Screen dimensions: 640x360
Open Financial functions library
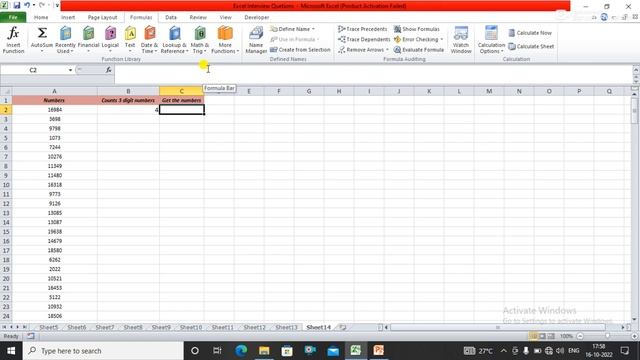tap(89, 40)
